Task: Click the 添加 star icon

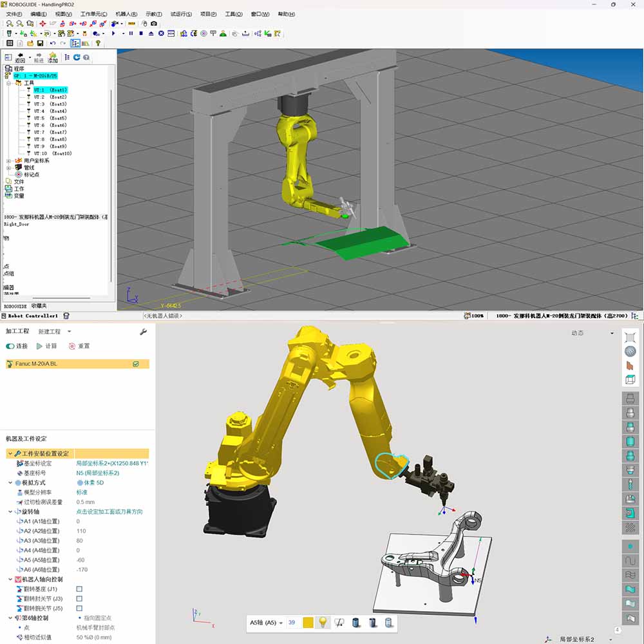Action: [x=53, y=57]
